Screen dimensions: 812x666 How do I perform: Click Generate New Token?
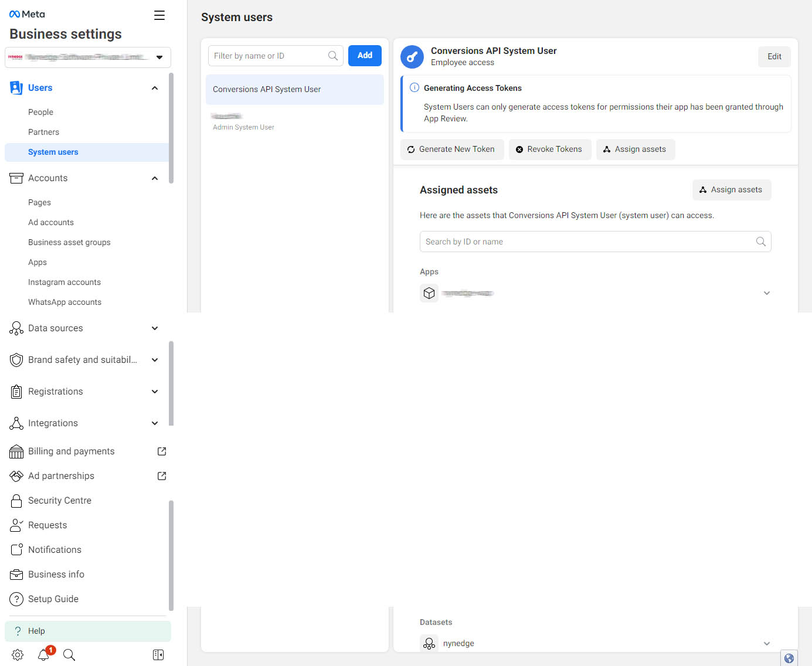(x=452, y=149)
